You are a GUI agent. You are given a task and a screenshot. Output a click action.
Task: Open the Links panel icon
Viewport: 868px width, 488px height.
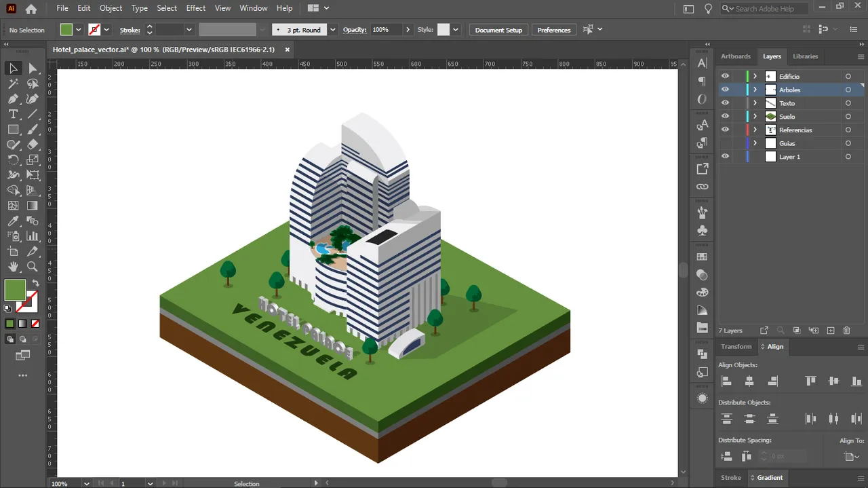click(x=703, y=187)
